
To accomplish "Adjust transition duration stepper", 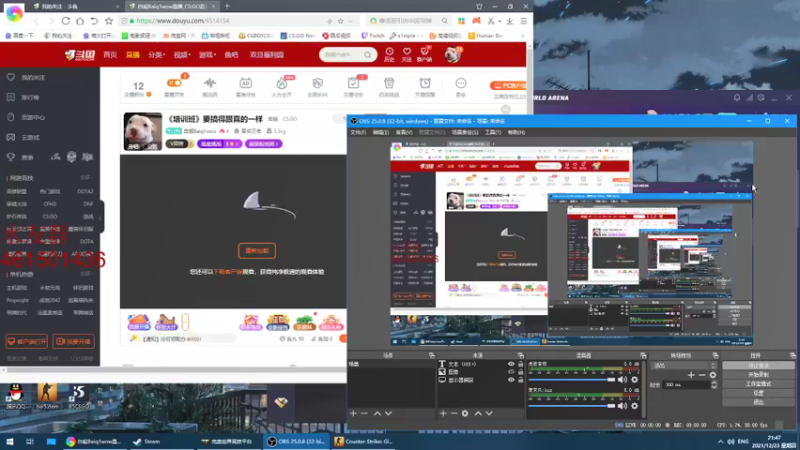I will pos(714,385).
